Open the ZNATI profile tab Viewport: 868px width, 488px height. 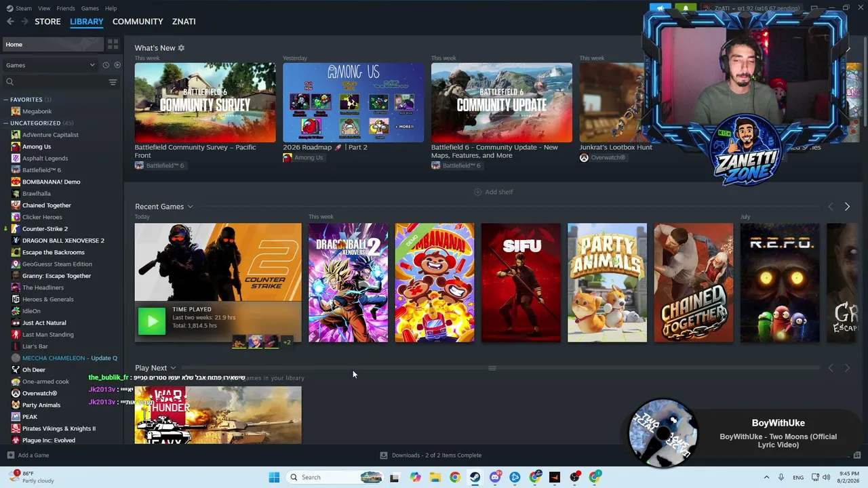pos(184,22)
